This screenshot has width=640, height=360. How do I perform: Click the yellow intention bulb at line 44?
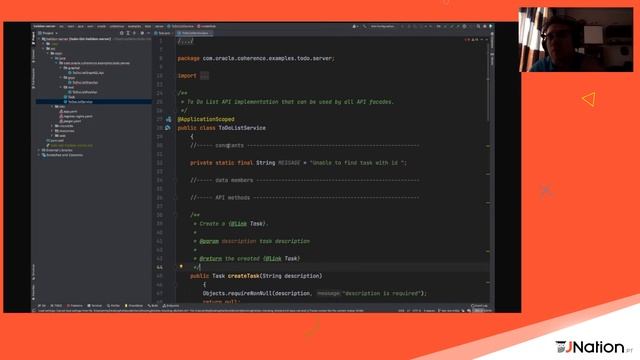[181, 267]
